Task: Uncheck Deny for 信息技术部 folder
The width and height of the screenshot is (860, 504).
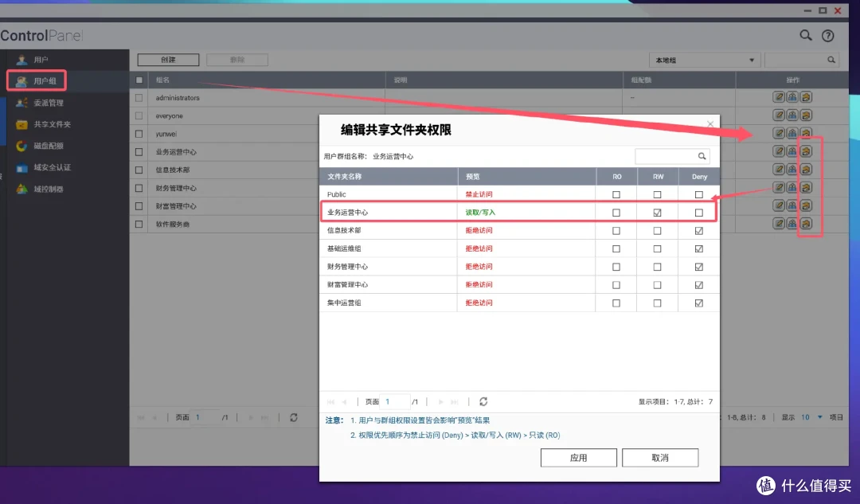Action: [x=699, y=231]
